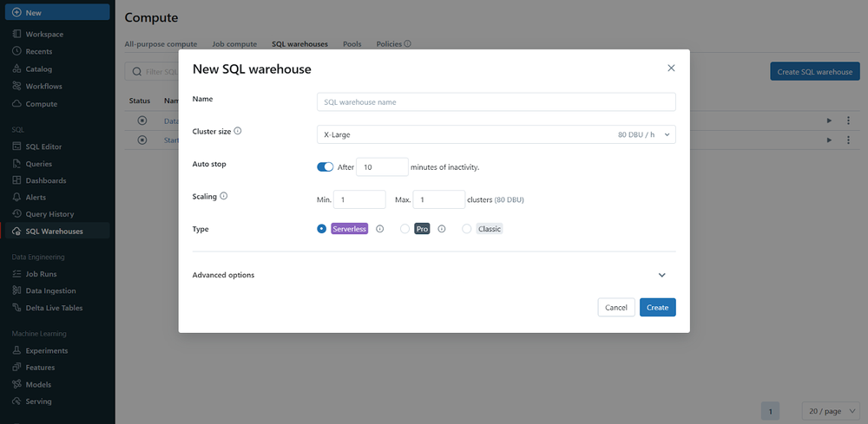Screen dimensions: 868x424
Task: Select the Pro warehouse type
Action: click(405, 229)
